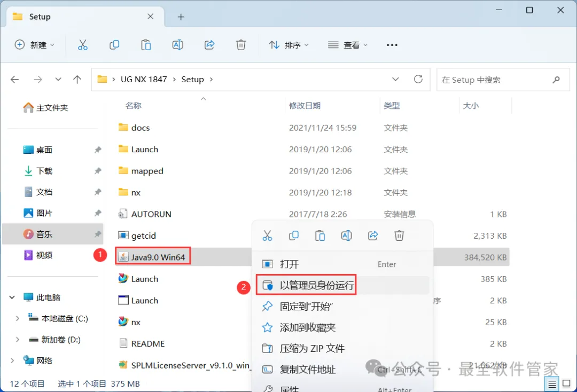The width and height of the screenshot is (577, 392).
Task: Select 以管理员身份运行 in context menu
Action: [342, 285]
